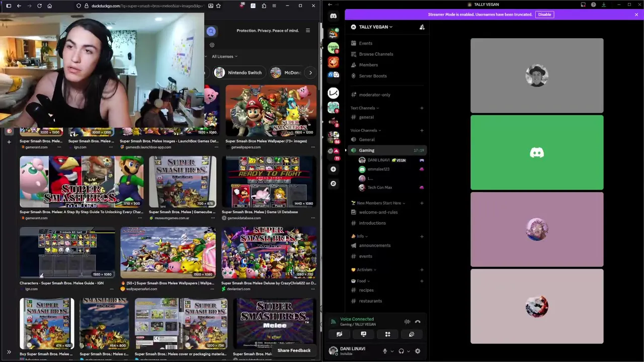
Task: Go back in the browser
Action: click(x=19, y=6)
